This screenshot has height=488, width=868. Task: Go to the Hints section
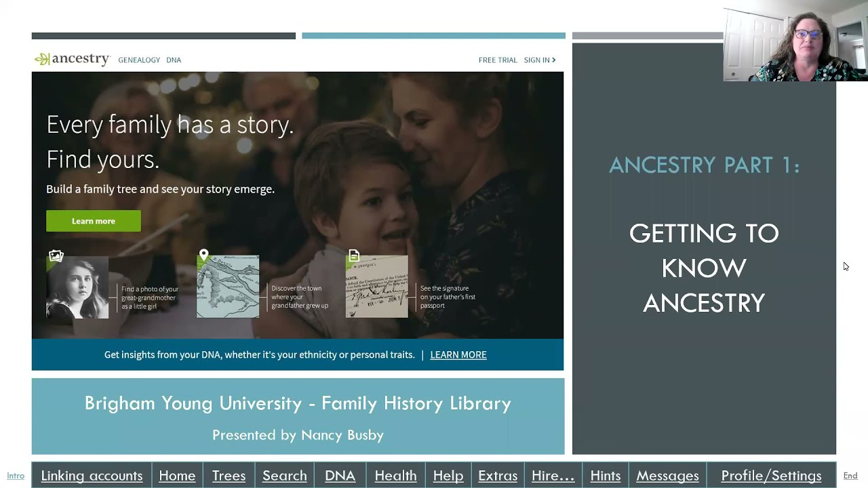coord(606,476)
